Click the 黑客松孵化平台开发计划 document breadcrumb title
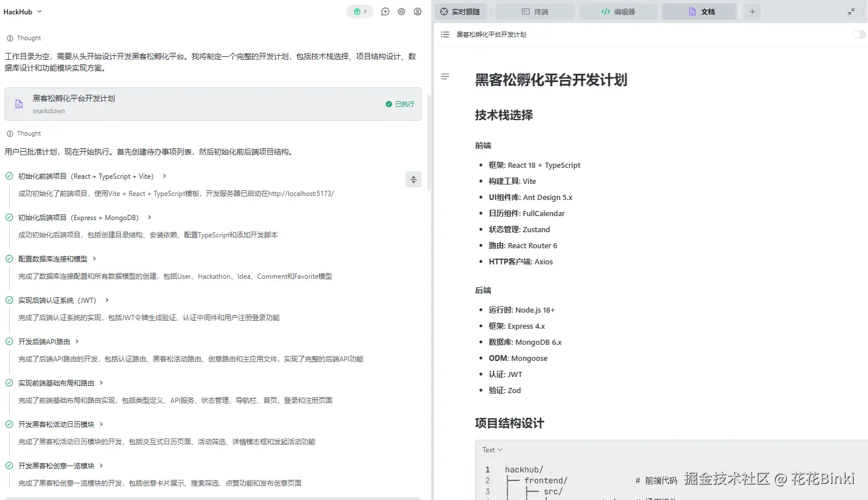Screen dimensions: 868x500 pyautogui.click(x=491, y=34)
